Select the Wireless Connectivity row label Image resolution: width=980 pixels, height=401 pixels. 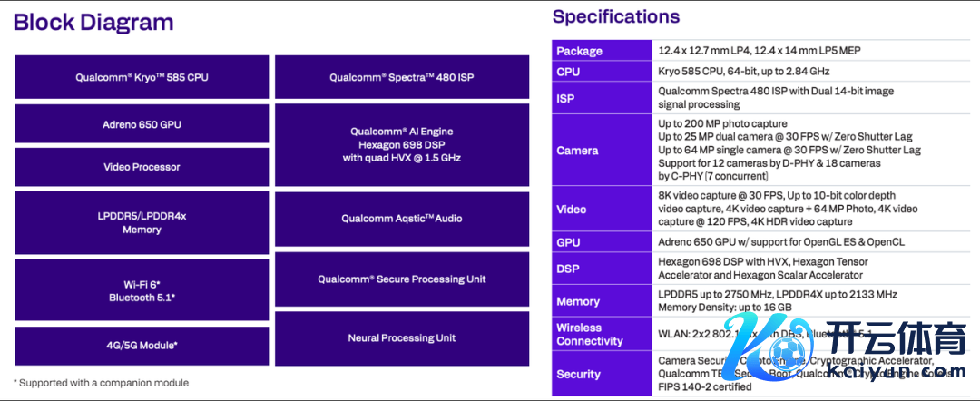[590, 334]
